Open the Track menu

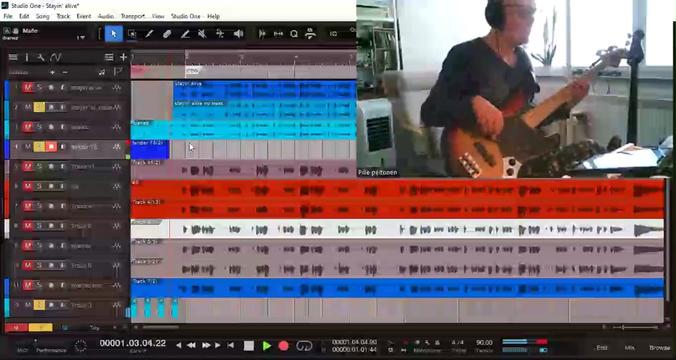63,16
